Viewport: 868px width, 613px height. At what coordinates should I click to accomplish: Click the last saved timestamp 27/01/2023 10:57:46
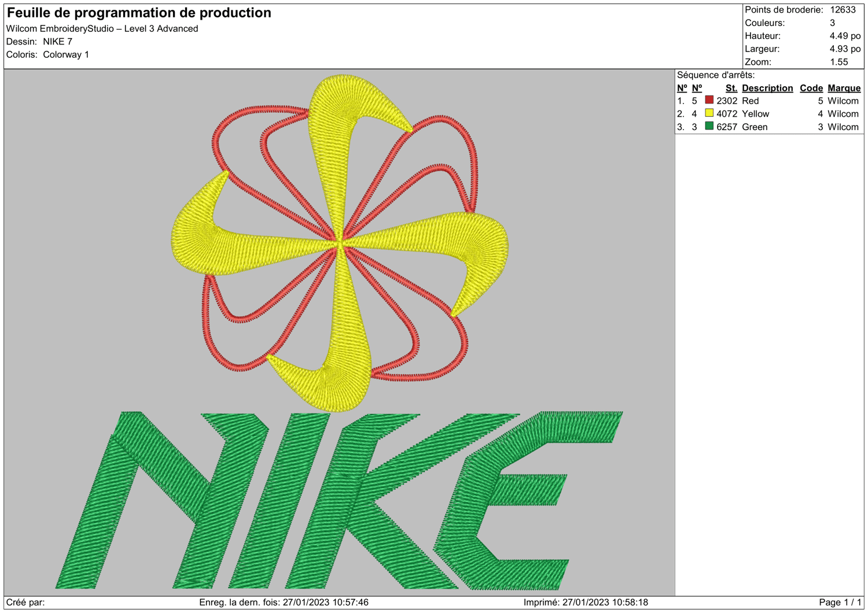[326, 603]
